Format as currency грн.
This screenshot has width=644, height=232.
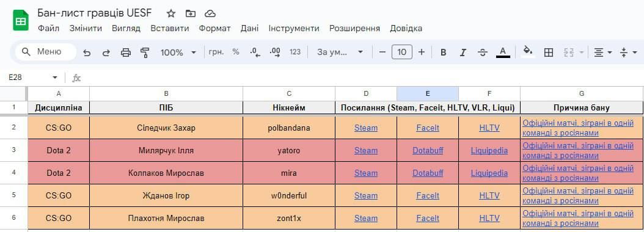pos(216,52)
